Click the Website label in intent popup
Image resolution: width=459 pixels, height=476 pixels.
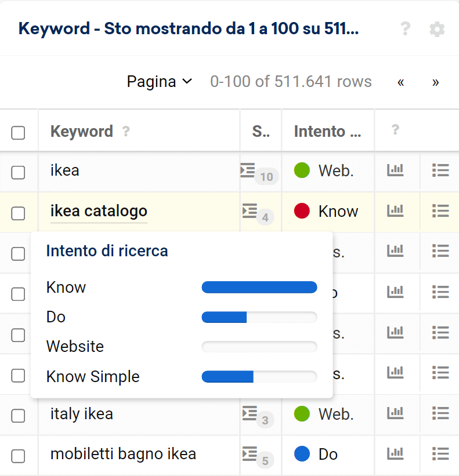click(75, 346)
